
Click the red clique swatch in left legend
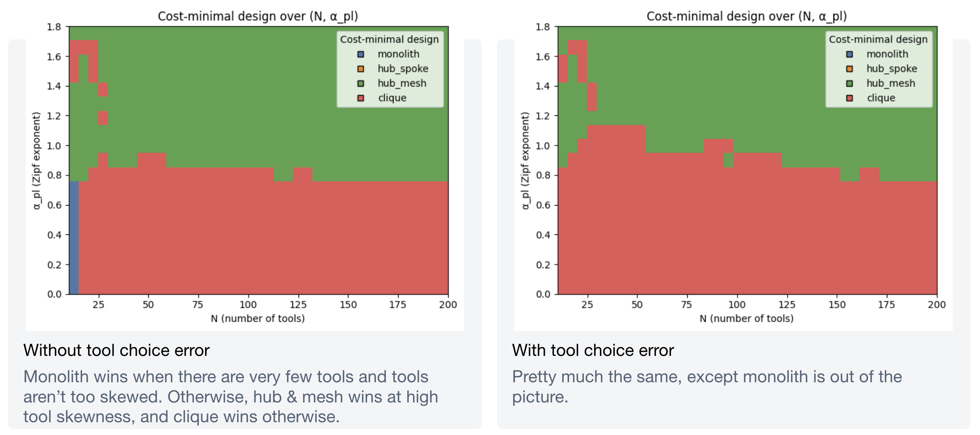tap(361, 98)
